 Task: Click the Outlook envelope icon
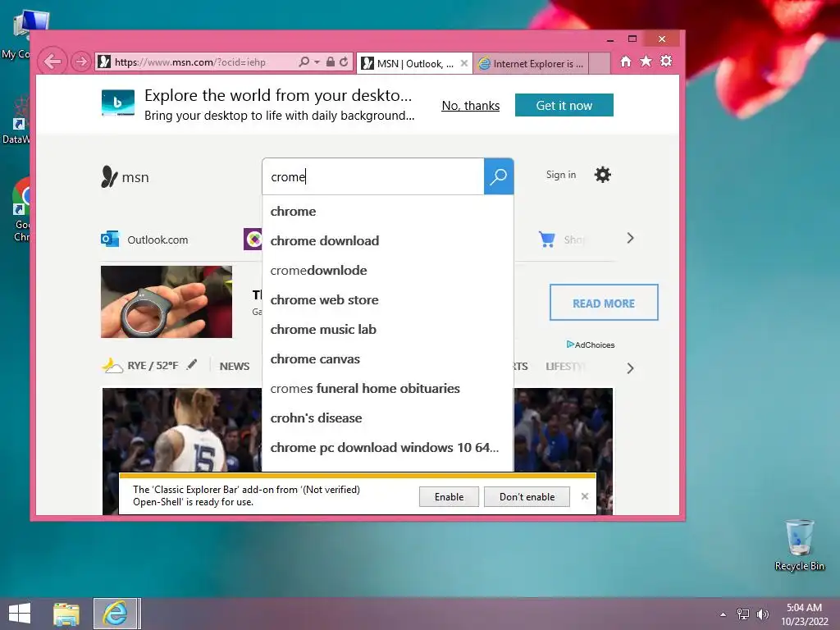pyautogui.click(x=110, y=239)
